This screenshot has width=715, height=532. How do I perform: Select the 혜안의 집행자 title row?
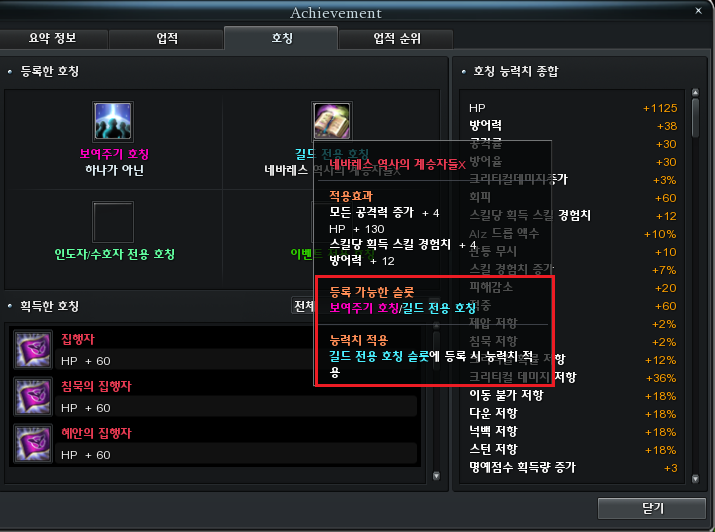(x=214, y=444)
